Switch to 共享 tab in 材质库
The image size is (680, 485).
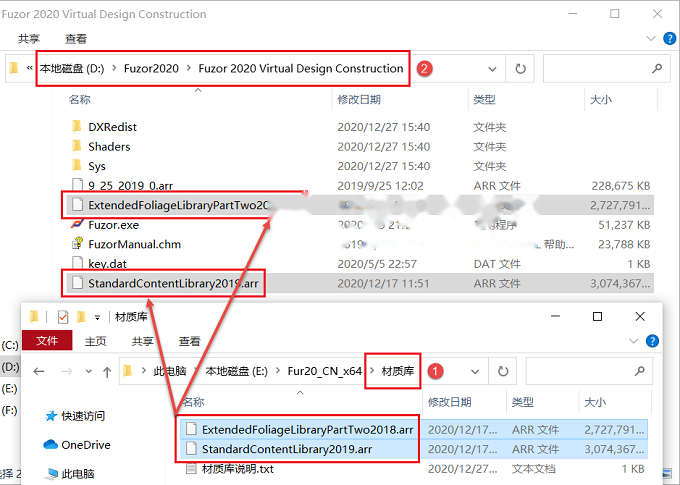coord(142,341)
